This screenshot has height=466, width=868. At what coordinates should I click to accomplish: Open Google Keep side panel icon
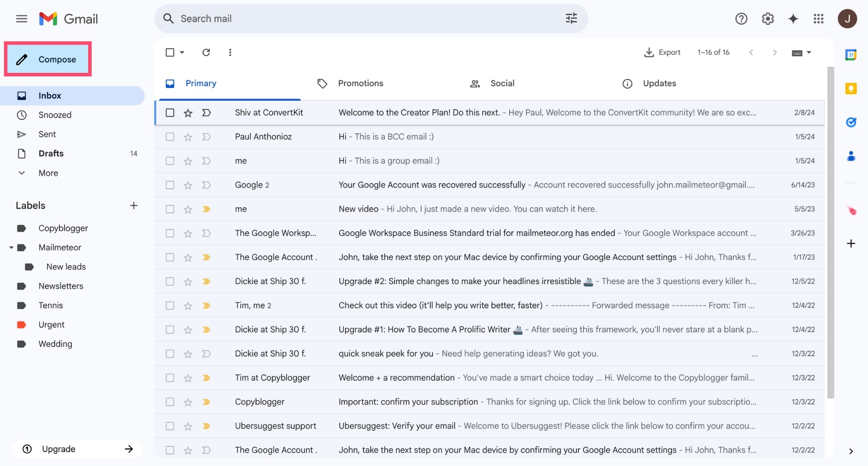click(x=851, y=88)
